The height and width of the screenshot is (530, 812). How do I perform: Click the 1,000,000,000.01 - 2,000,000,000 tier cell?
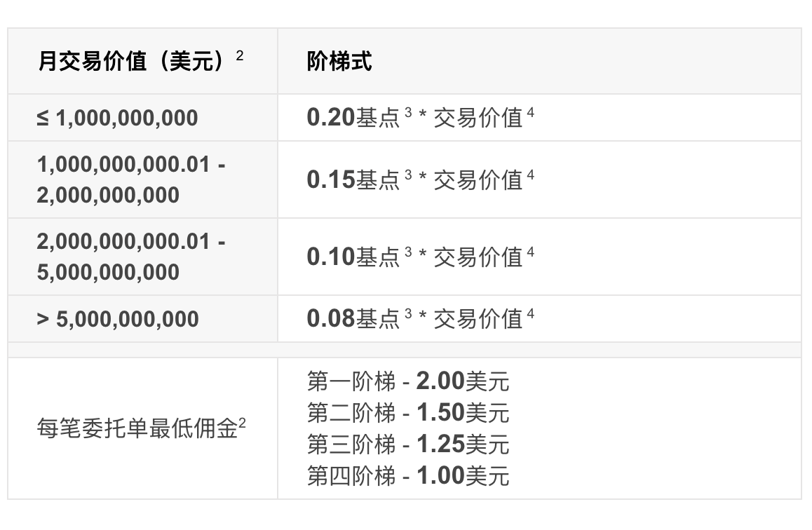click(131, 179)
